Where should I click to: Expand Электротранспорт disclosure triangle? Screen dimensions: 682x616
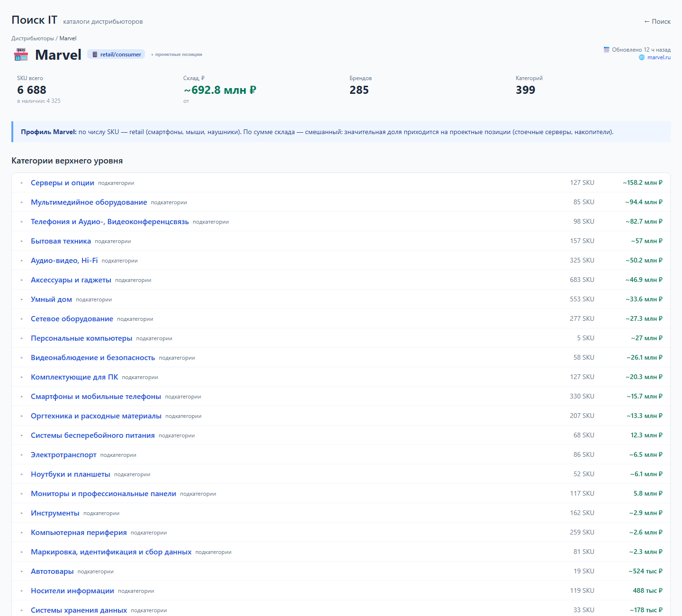pyautogui.click(x=22, y=455)
